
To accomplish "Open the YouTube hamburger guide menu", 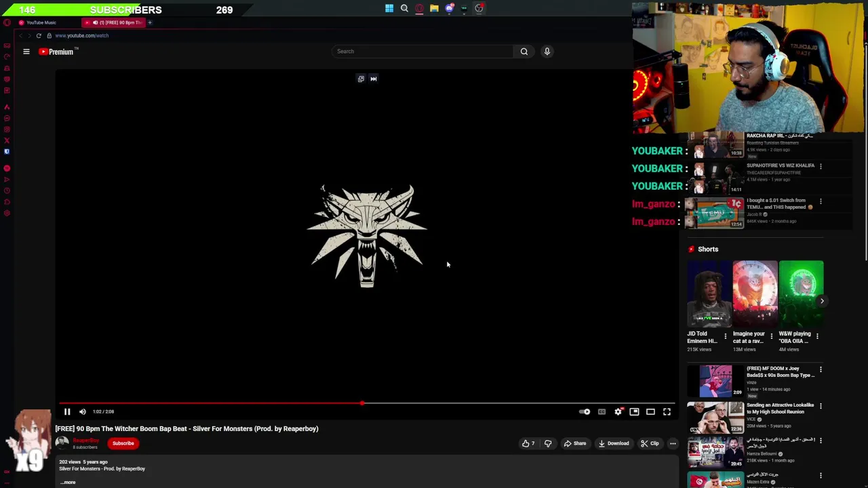I will [x=26, y=52].
